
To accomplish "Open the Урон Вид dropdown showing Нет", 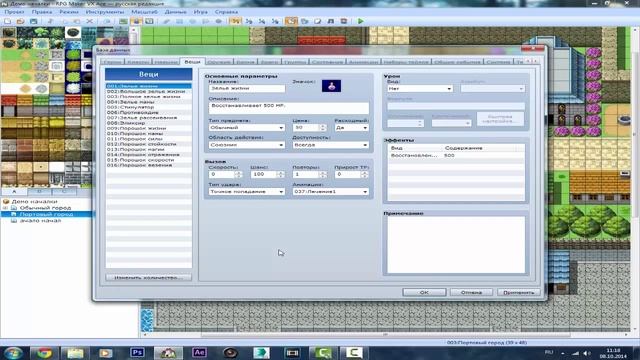I will pyautogui.click(x=420, y=89).
